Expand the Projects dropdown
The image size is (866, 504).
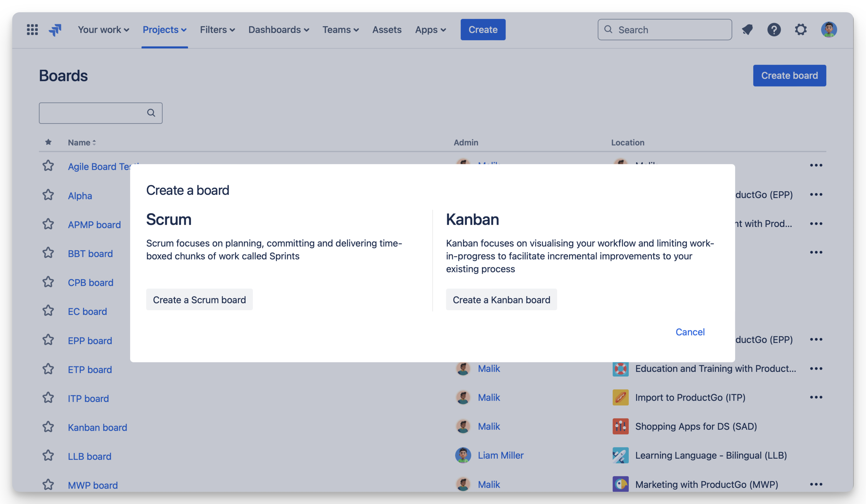[x=164, y=30]
